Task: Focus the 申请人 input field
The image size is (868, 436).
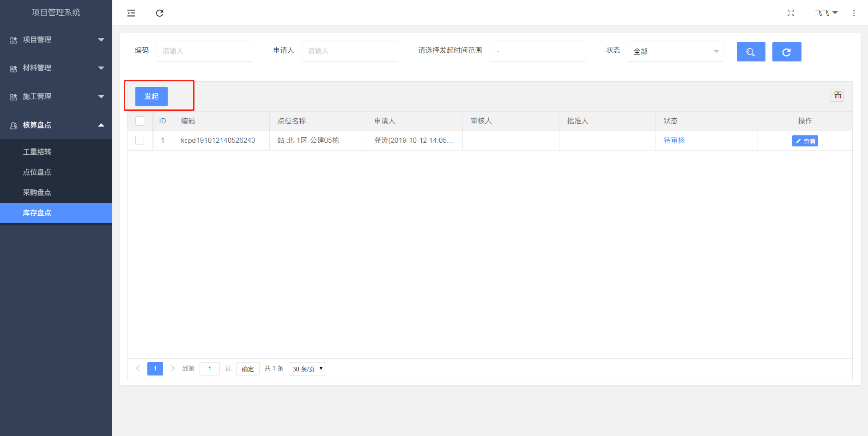Action: click(x=350, y=51)
